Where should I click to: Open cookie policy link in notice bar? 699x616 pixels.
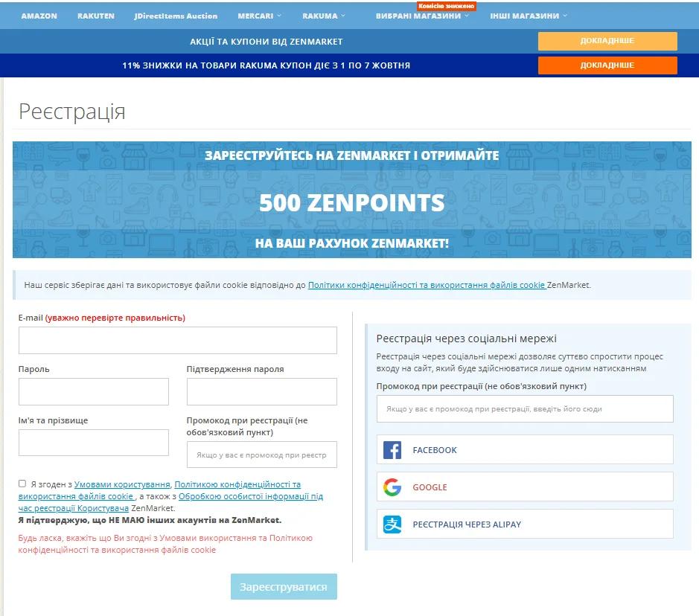(x=427, y=285)
